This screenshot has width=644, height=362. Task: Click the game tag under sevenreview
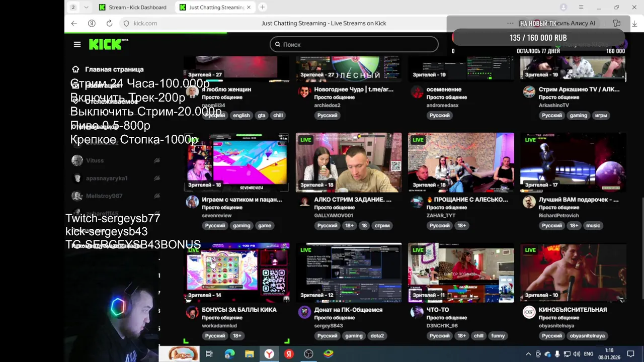[265, 225]
